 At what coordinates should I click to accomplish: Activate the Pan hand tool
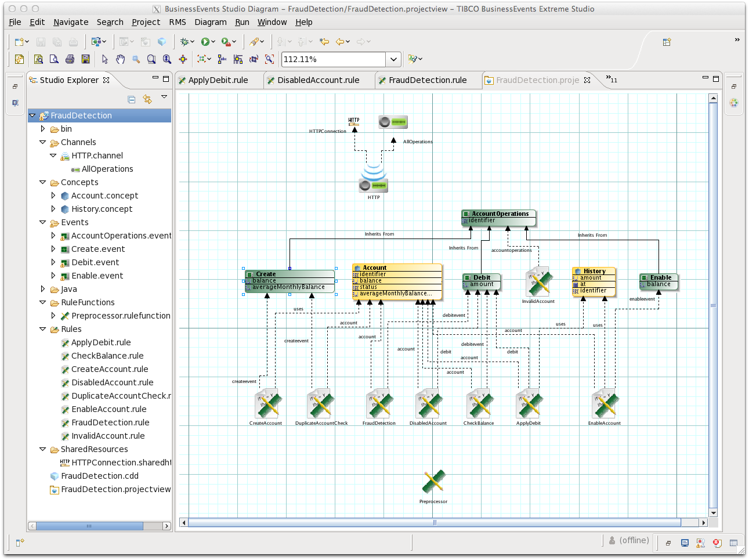(120, 59)
